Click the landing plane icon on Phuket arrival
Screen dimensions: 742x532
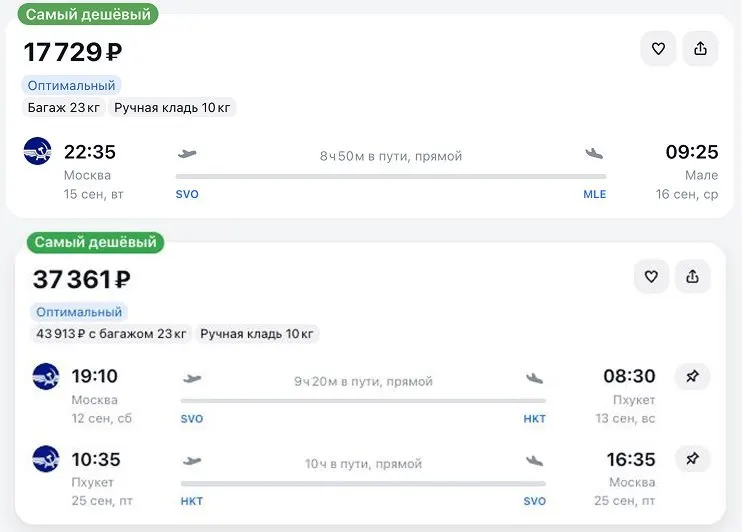pos(534,378)
